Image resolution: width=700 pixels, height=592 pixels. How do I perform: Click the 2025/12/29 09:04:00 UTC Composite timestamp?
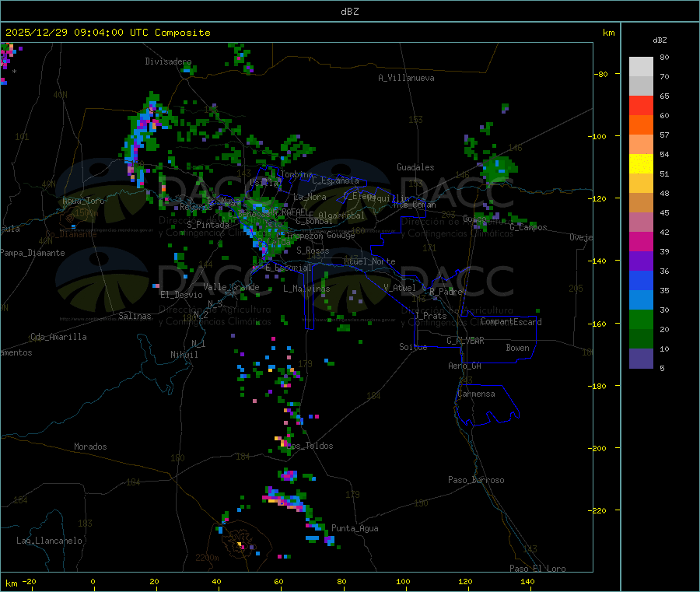click(107, 33)
